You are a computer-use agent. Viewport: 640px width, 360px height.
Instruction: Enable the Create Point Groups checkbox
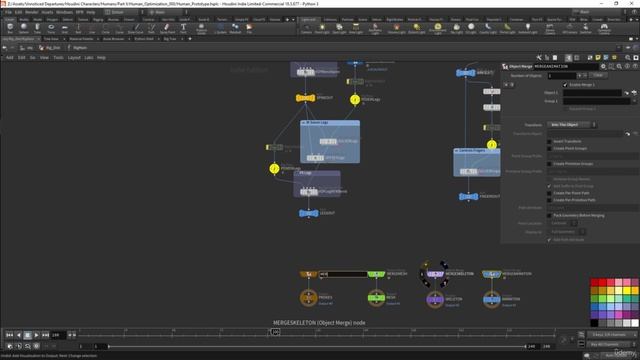click(549, 149)
